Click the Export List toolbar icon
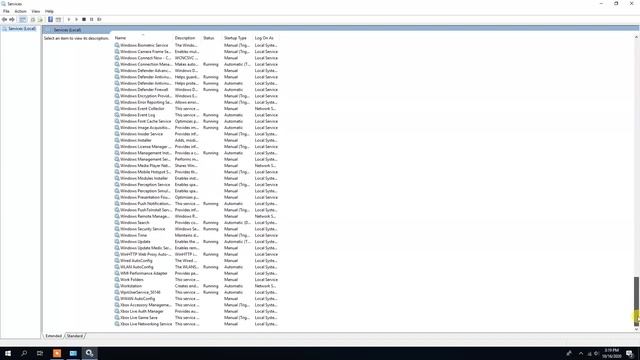 click(40, 19)
